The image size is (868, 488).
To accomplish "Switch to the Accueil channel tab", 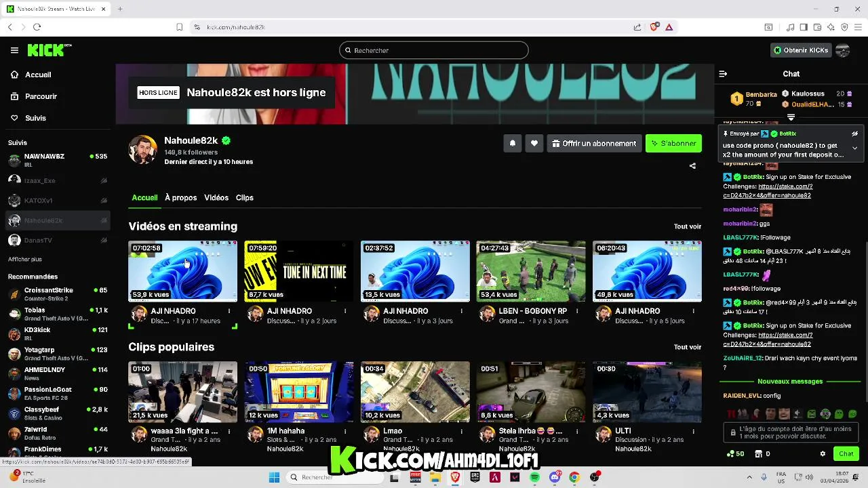I will coord(144,198).
